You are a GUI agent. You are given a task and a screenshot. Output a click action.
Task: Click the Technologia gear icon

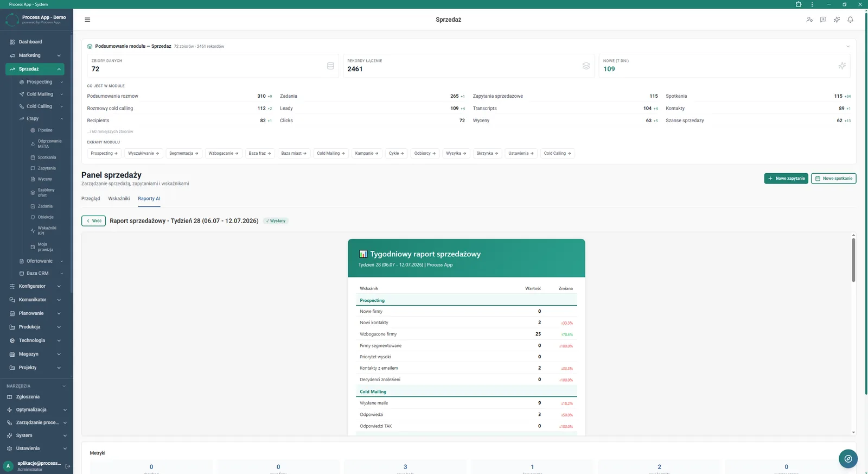(12, 340)
